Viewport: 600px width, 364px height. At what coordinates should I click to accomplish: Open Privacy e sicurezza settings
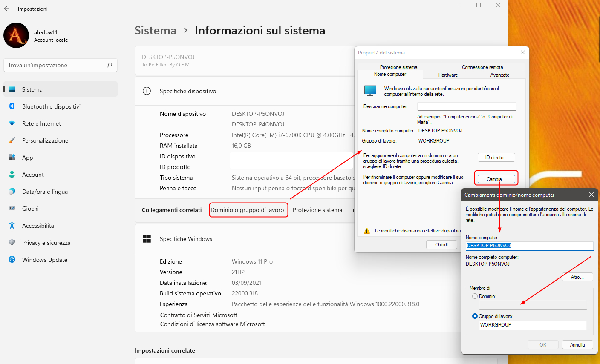click(x=61, y=243)
